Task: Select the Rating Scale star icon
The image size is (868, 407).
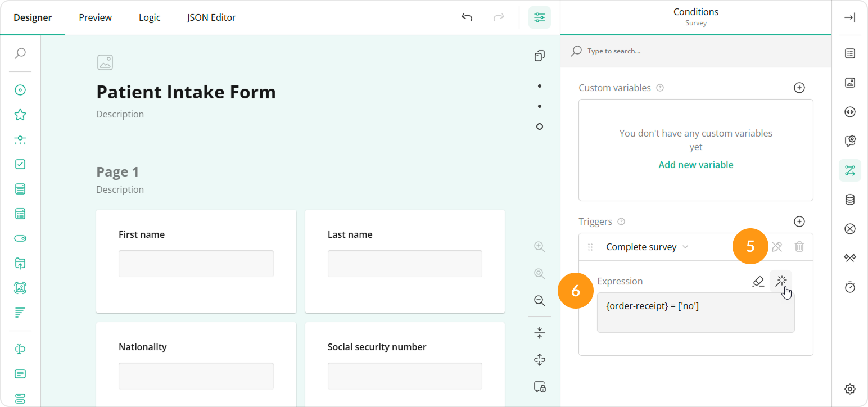Action: coord(20,114)
